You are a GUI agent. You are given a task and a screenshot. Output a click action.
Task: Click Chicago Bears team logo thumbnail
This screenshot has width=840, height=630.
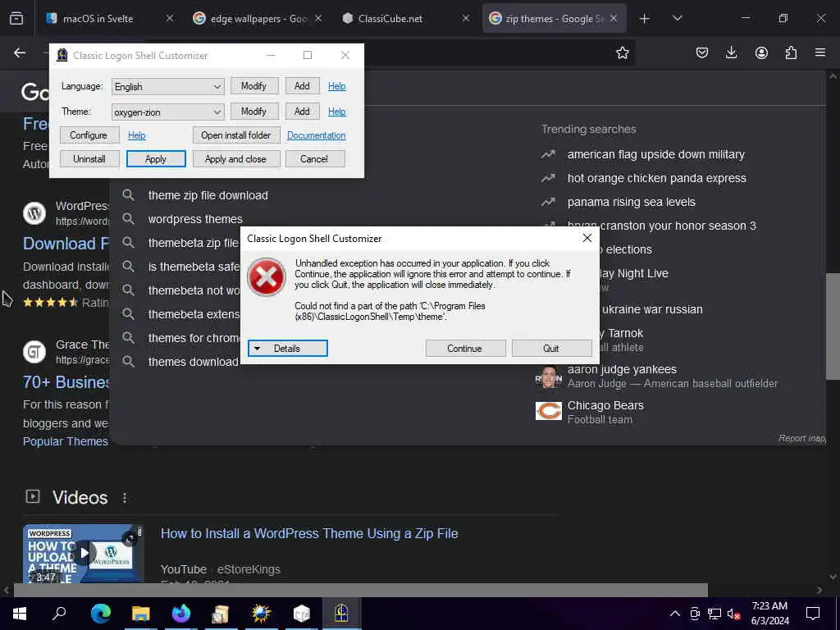click(x=549, y=412)
